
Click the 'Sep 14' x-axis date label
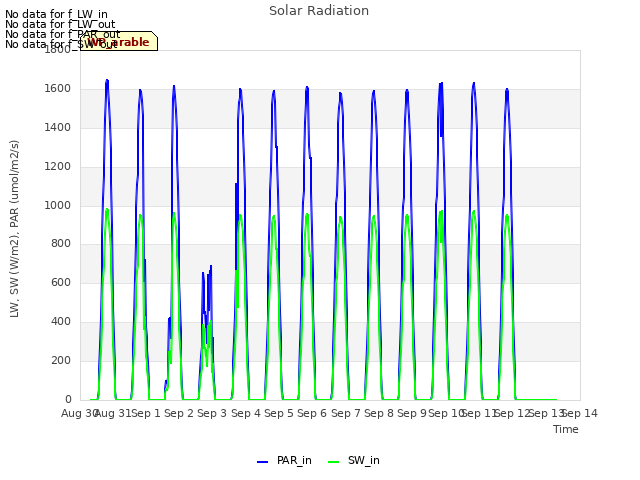(580, 413)
